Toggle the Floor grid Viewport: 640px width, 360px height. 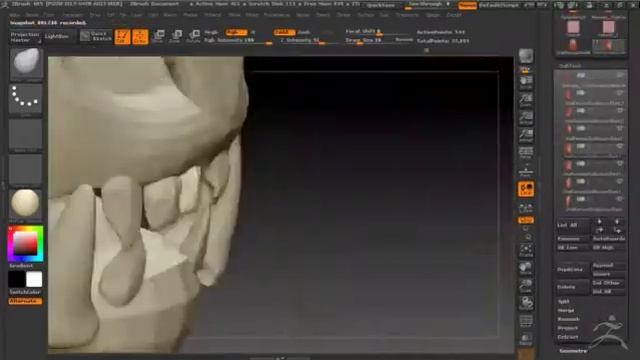click(x=526, y=171)
